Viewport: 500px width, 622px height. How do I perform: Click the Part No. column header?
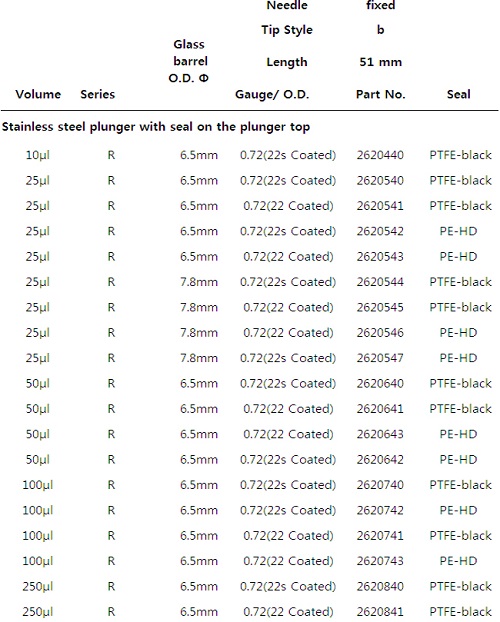click(x=381, y=94)
